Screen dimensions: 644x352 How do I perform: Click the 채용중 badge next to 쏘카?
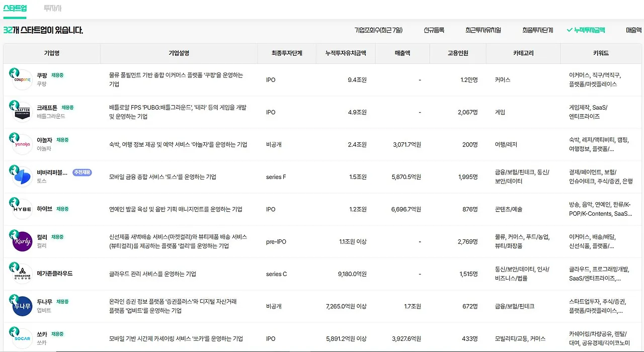57,334
